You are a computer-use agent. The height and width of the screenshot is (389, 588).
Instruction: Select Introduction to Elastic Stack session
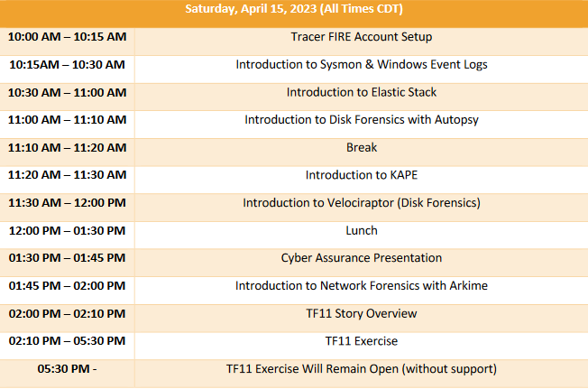point(361,92)
